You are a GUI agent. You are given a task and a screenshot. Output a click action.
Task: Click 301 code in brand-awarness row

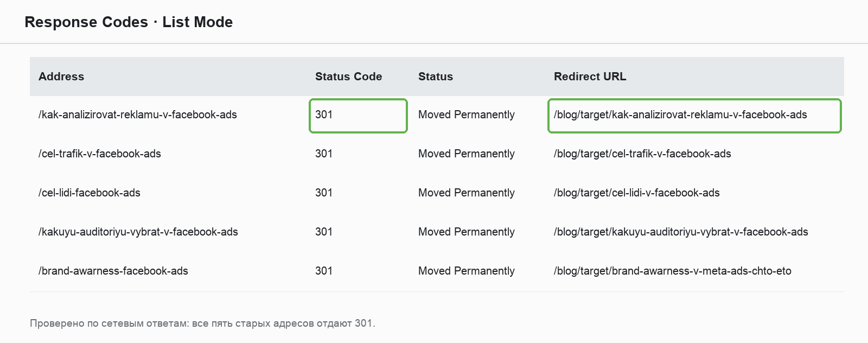coord(324,271)
